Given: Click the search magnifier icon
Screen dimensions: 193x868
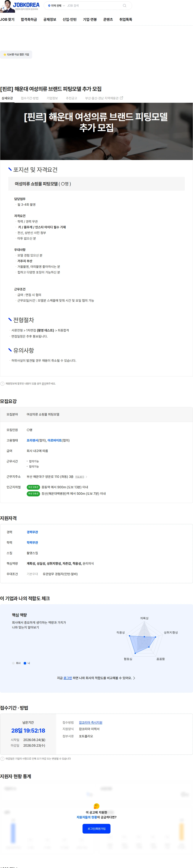Looking at the screenshot, I should click(x=124, y=6).
